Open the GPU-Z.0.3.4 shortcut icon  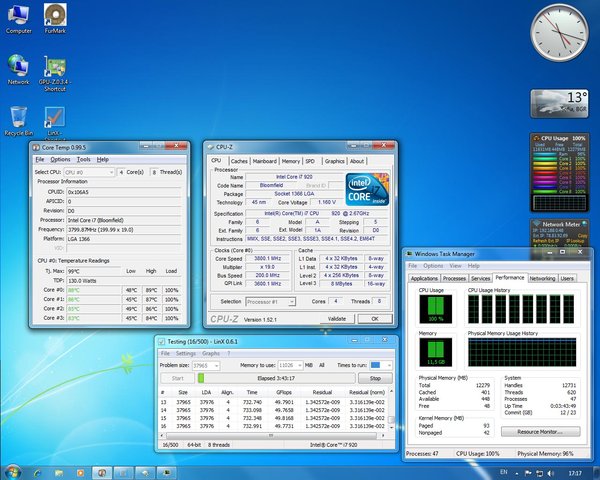tap(55, 74)
